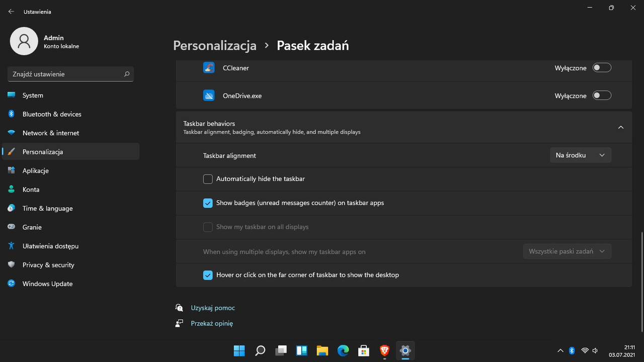Click the Admin user avatar icon
Viewport: 644px width, 362px height.
[24, 41]
